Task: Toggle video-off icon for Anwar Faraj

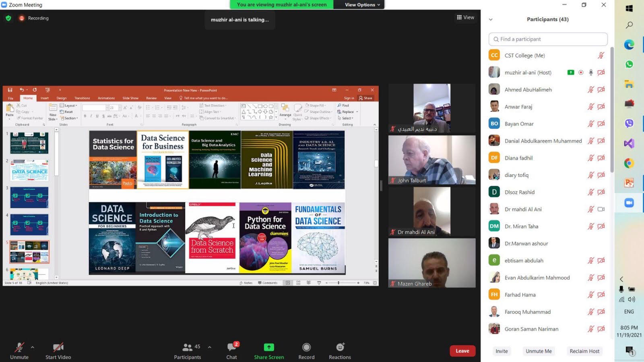Action: [x=601, y=107]
